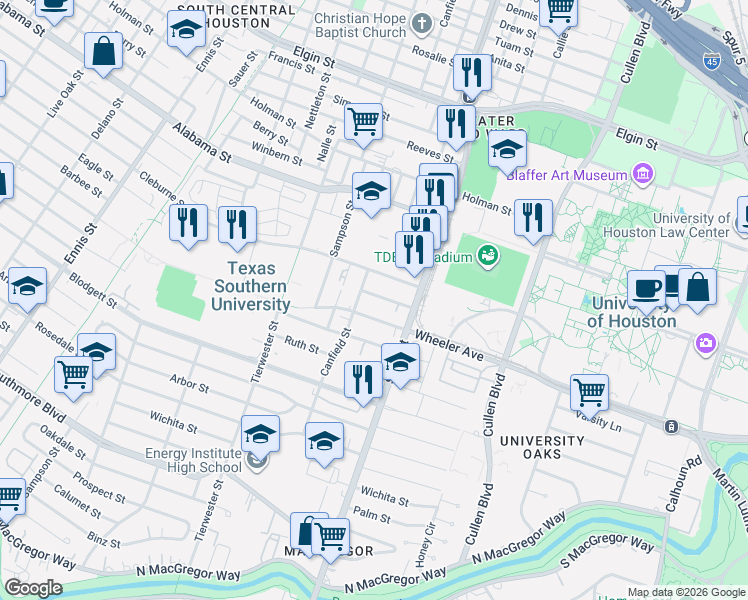
Task: Click the Honey Cir street label
Action: [426, 544]
